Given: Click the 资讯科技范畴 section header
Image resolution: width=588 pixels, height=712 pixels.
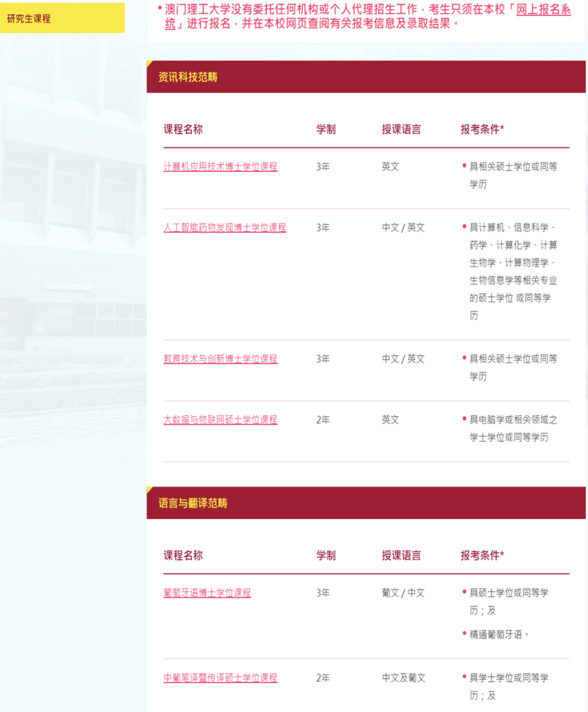Looking at the screenshot, I should pos(188,77).
